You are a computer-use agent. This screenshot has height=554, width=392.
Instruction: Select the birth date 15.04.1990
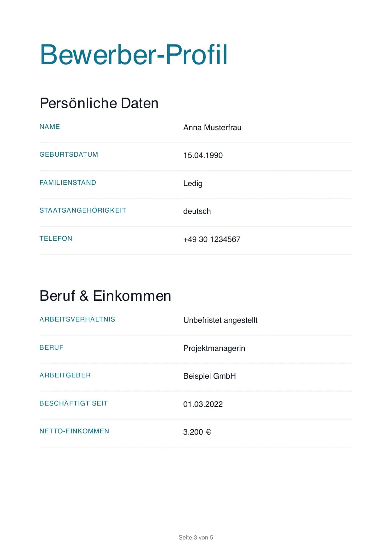point(203,155)
